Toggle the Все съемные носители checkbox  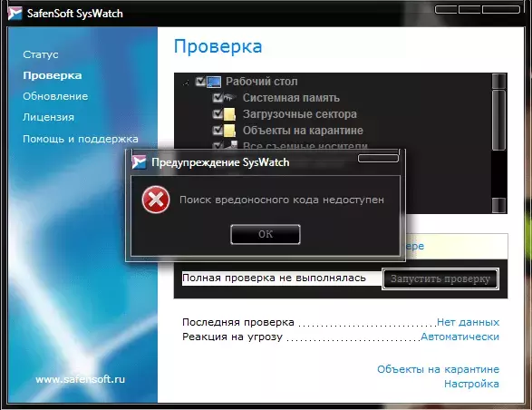[x=218, y=146]
